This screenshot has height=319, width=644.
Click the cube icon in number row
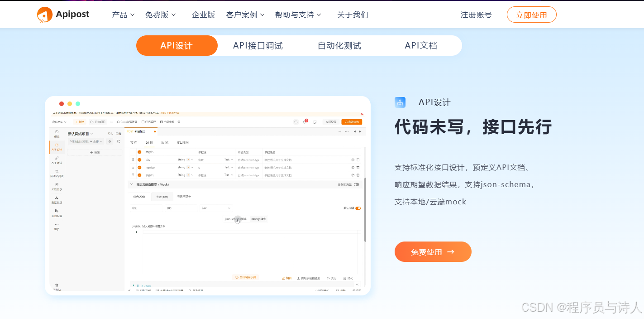pos(353,167)
